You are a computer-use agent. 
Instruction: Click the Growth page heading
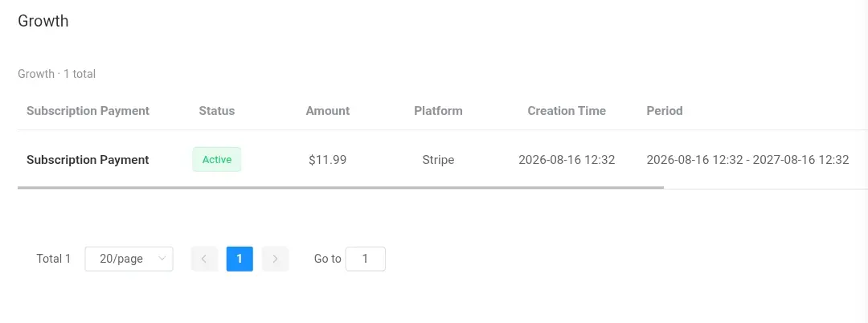[x=43, y=21]
